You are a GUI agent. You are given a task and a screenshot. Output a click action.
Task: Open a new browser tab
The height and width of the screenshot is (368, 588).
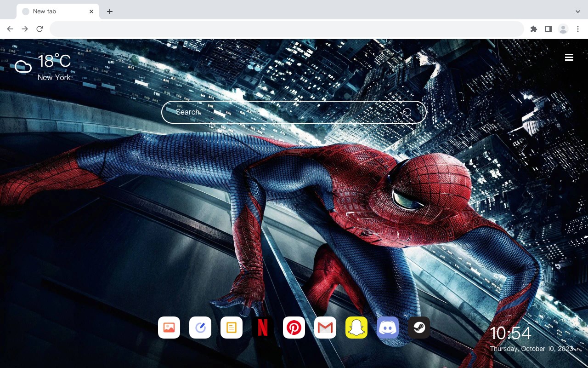coord(109,11)
